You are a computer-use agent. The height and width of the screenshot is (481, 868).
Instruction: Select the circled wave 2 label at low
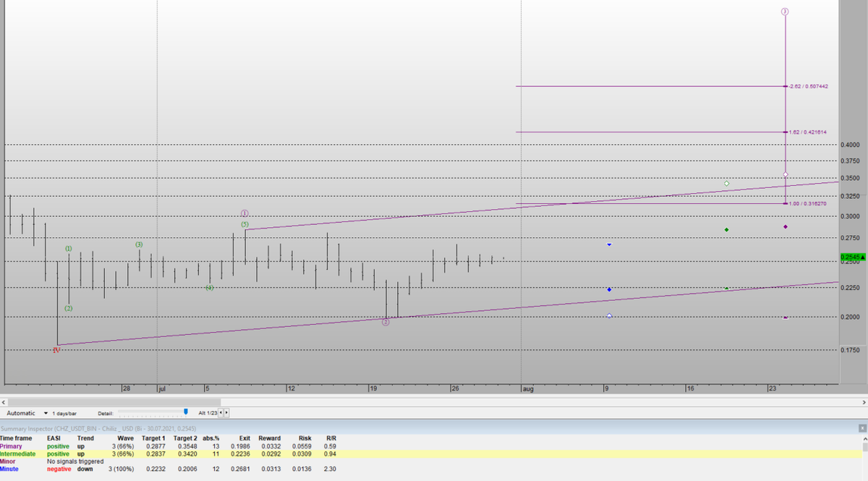pyautogui.click(x=386, y=322)
